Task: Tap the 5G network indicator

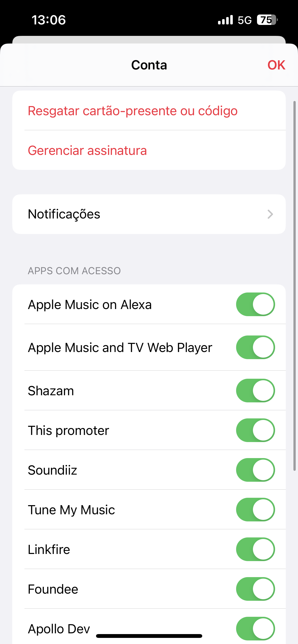Action: click(x=245, y=20)
